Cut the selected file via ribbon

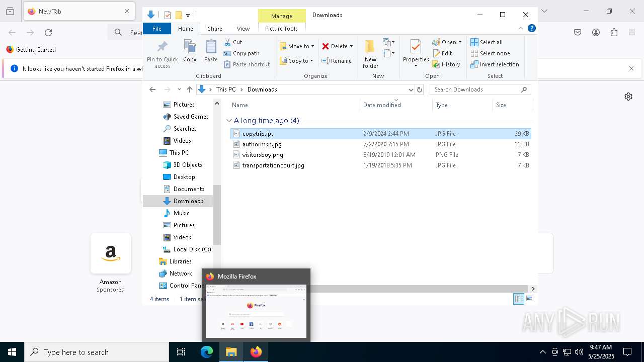pyautogui.click(x=233, y=42)
